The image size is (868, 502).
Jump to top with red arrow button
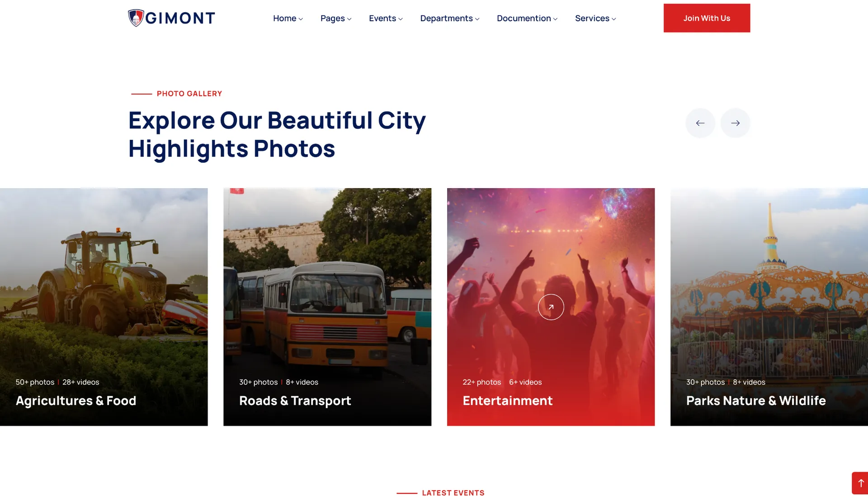click(x=860, y=483)
